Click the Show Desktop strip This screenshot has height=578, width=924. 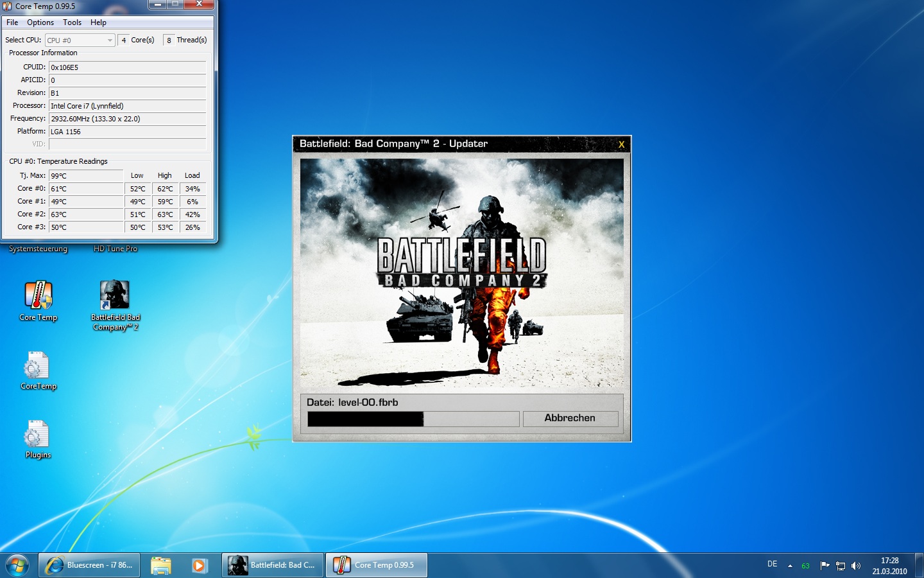(919, 565)
